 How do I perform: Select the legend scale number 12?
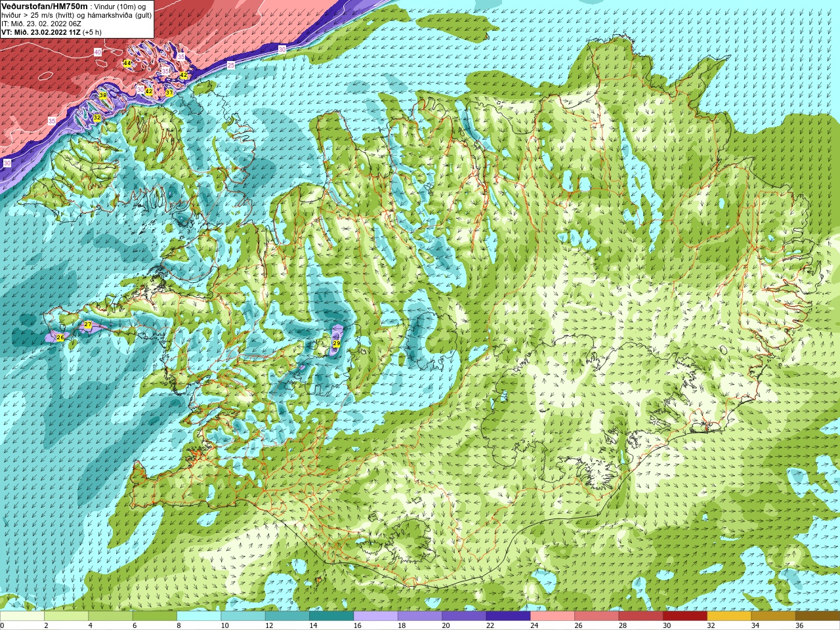pos(269,625)
